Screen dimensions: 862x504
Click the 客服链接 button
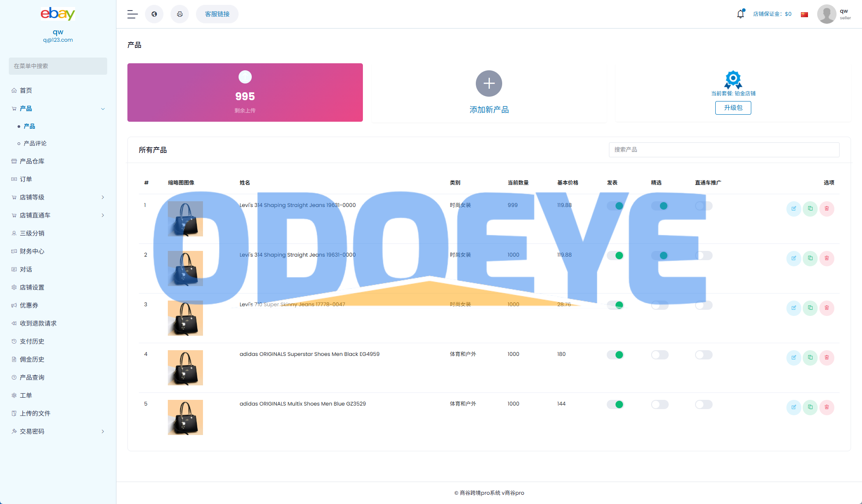click(217, 14)
